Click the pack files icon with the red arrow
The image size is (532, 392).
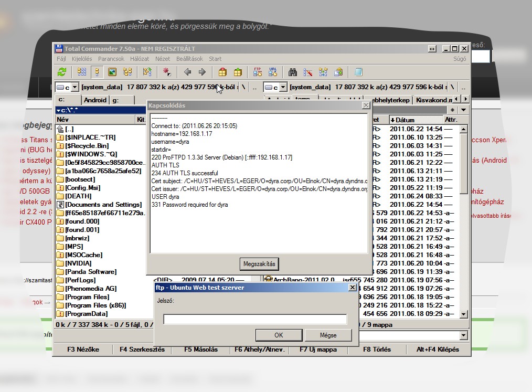tap(222, 72)
